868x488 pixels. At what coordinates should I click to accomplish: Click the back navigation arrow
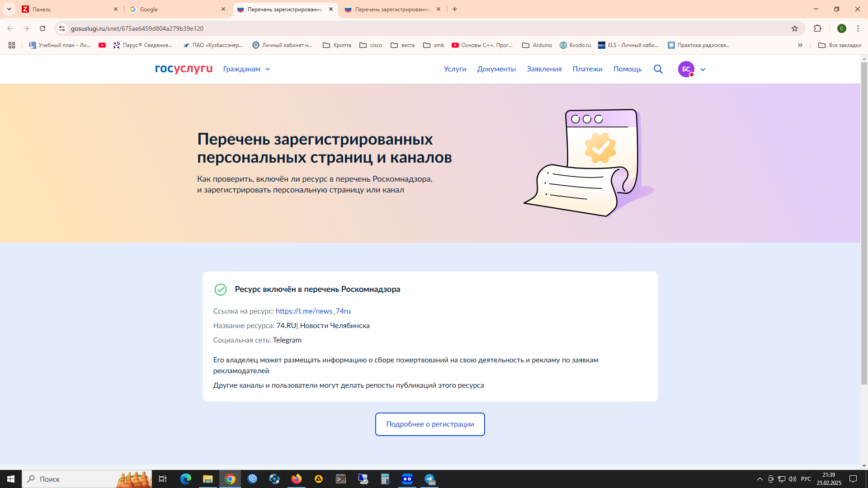(x=9, y=28)
